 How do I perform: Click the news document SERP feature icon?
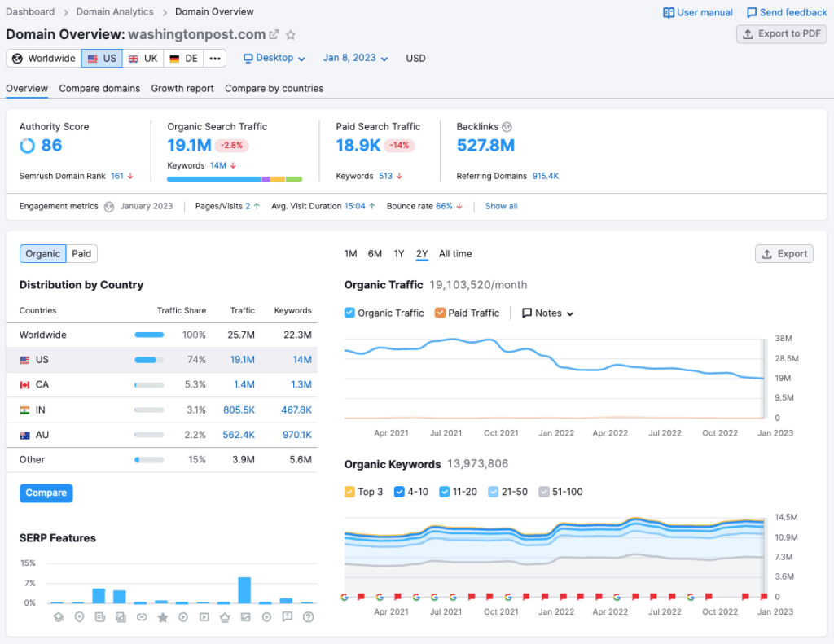pyautogui.click(x=100, y=617)
